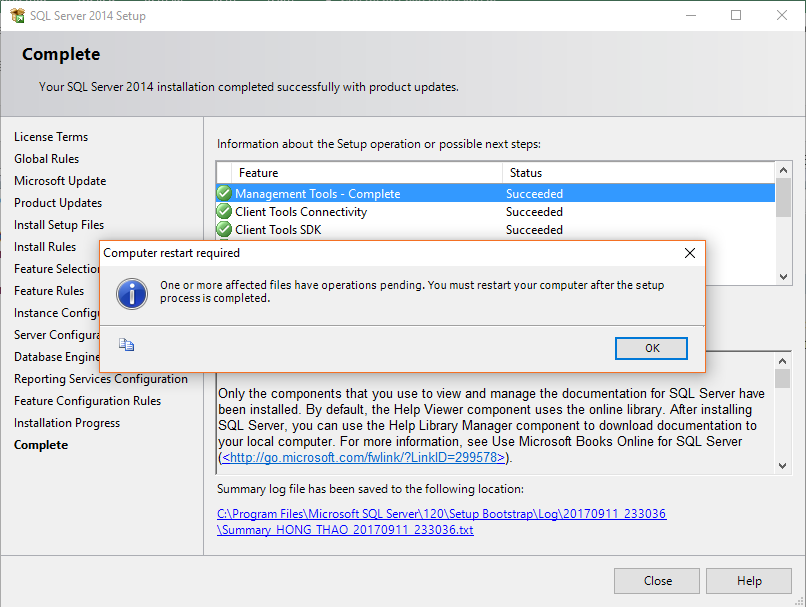Select the Client Tools Connectivity row
This screenshot has width=806, height=607.
pos(496,211)
